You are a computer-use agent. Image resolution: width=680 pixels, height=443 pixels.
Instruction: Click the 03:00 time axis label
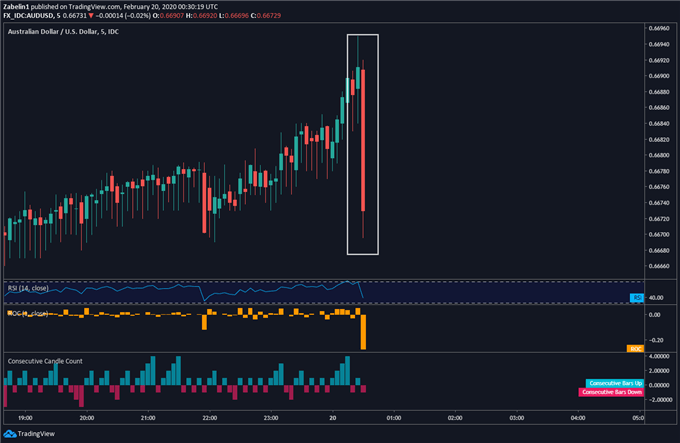pyautogui.click(x=517, y=418)
